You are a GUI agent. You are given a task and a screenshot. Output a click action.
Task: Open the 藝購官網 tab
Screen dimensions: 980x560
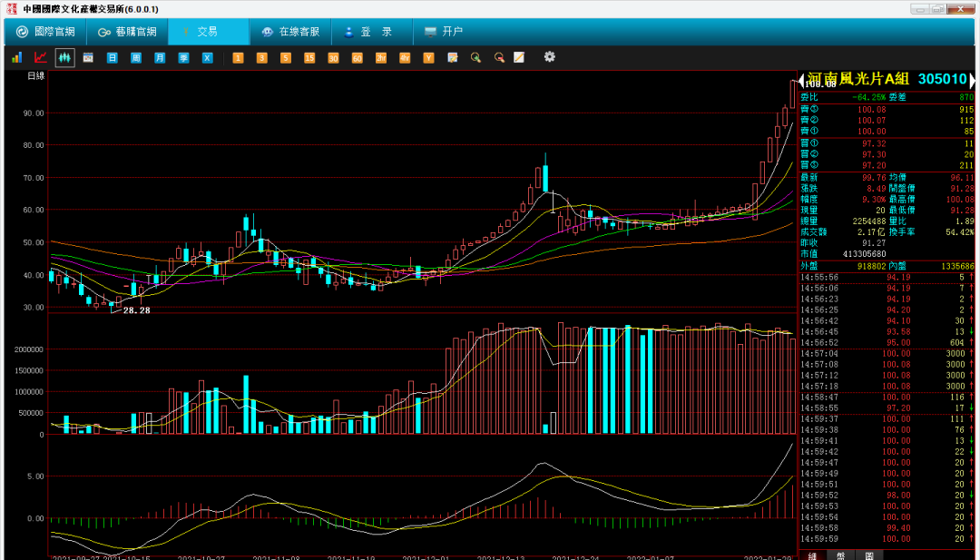click(127, 32)
